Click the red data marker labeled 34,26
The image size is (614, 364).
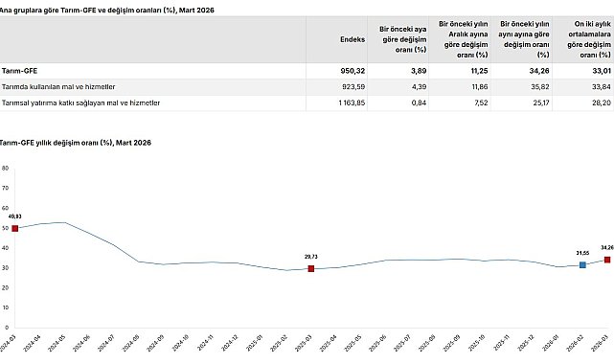click(x=607, y=260)
